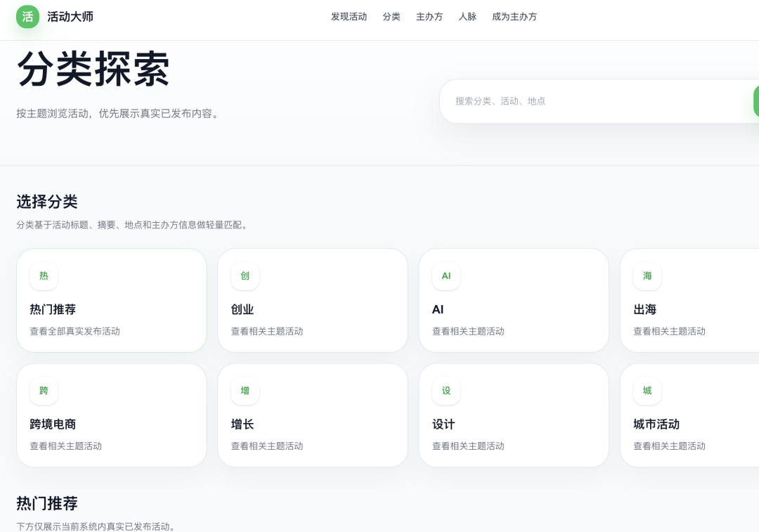Click the 设 icon on 设计 card
Image resolution: width=759 pixels, height=532 pixels.
tap(446, 391)
